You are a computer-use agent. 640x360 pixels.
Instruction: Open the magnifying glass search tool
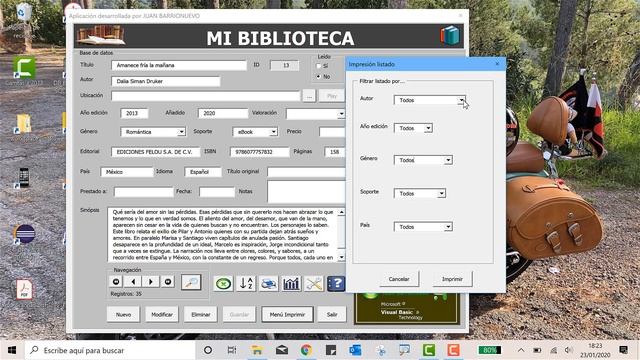191,282
